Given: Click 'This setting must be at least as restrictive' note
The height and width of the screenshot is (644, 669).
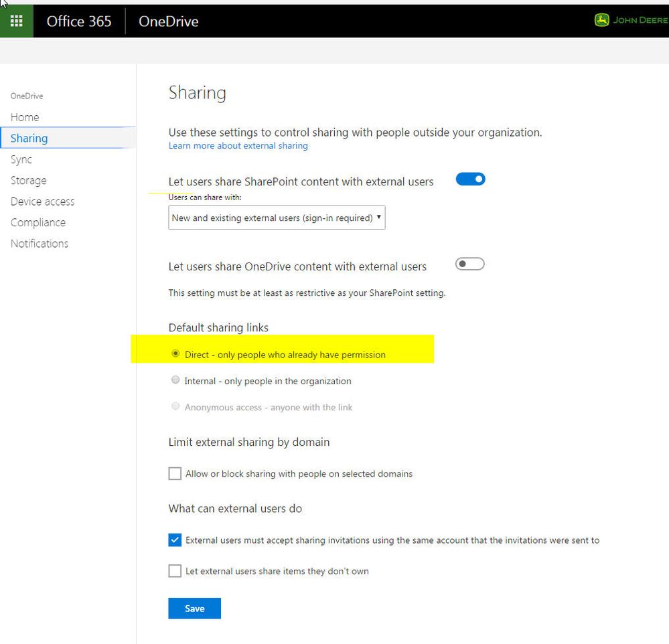Looking at the screenshot, I should (307, 293).
